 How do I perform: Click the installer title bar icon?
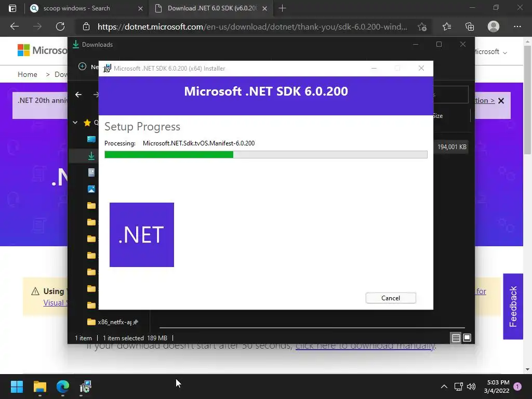(x=107, y=68)
